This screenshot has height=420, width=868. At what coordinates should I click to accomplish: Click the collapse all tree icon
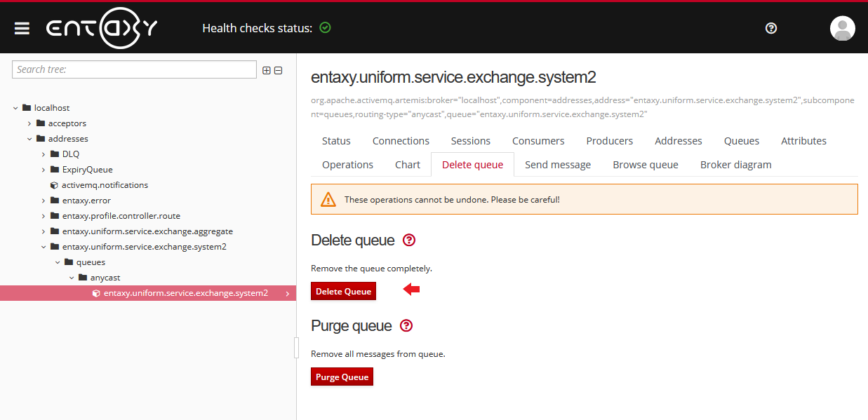(x=278, y=70)
